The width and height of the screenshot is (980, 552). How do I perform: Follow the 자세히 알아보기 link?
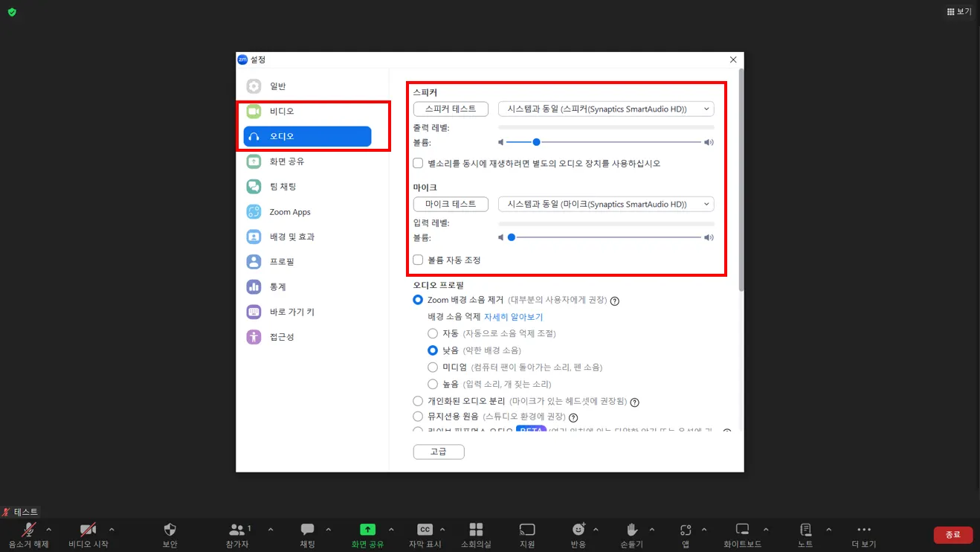coord(514,317)
